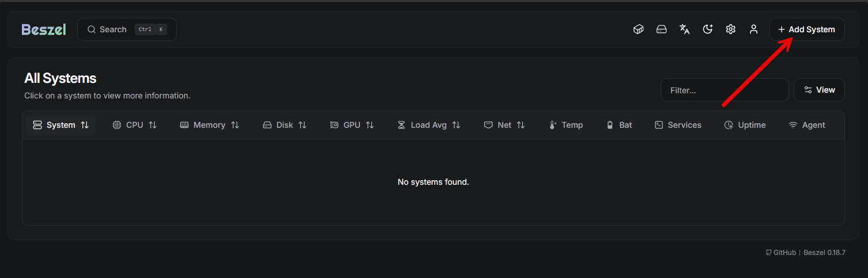Open settings gear icon
The image size is (868, 278).
pyautogui.click(x=730, y=29)
